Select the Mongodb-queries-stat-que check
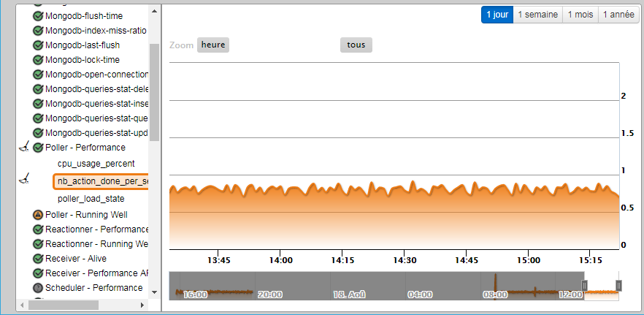 pyautogui.click(x=96, y=118)
